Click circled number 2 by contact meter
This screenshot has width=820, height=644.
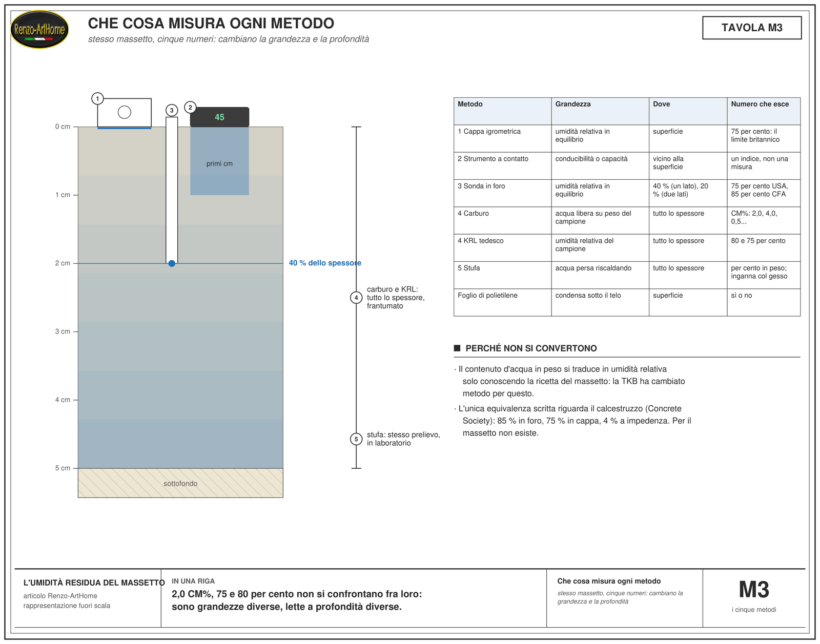point(190,107)
